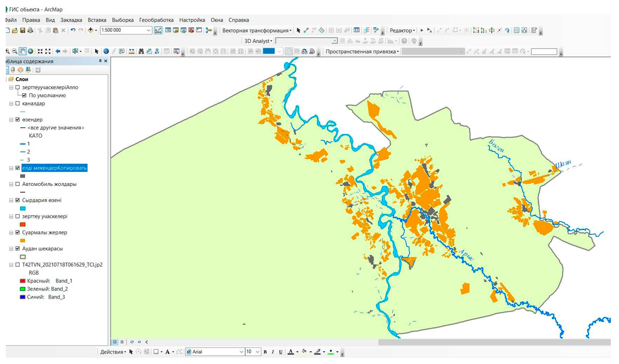Turn on Автомобиль жолдары layer visibility
This screenshot has width=619, height=364.
coord(17,184)
